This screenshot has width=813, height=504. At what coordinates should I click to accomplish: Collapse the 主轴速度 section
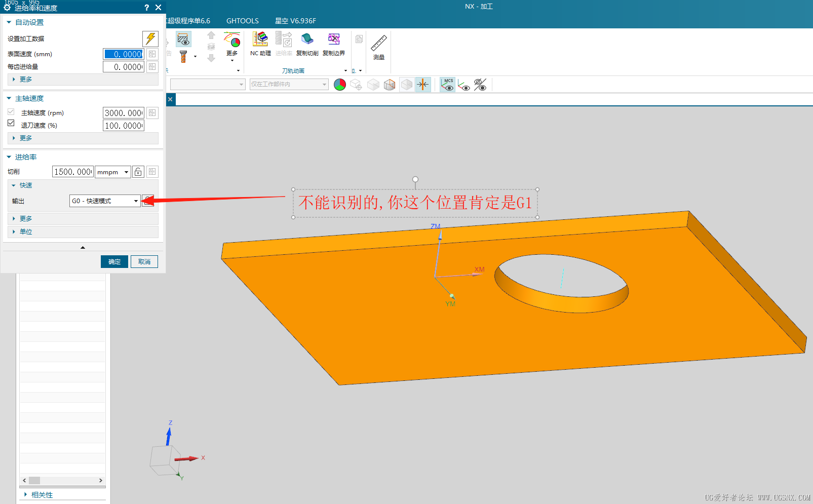pyautogui.click(x=9, y=98)
